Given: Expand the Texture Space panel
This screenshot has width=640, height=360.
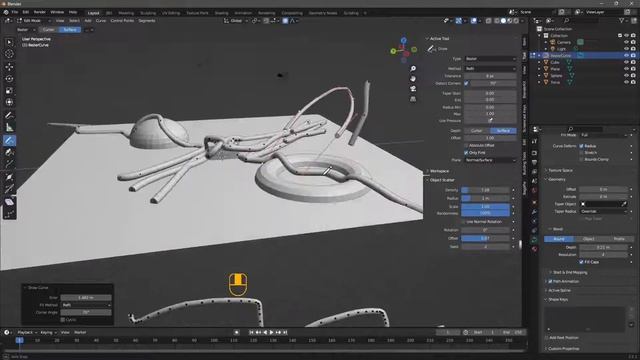Looking at the screenshot, I should pos(559,170).
